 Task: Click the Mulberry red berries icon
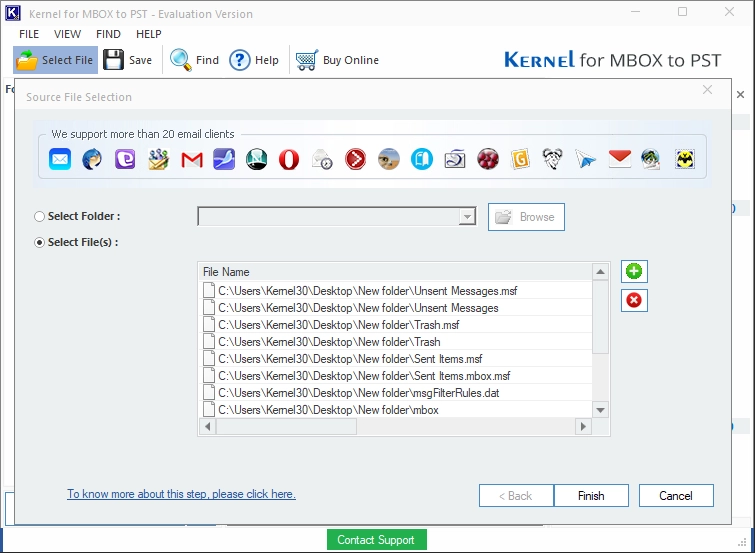click(x=488, y=159)
